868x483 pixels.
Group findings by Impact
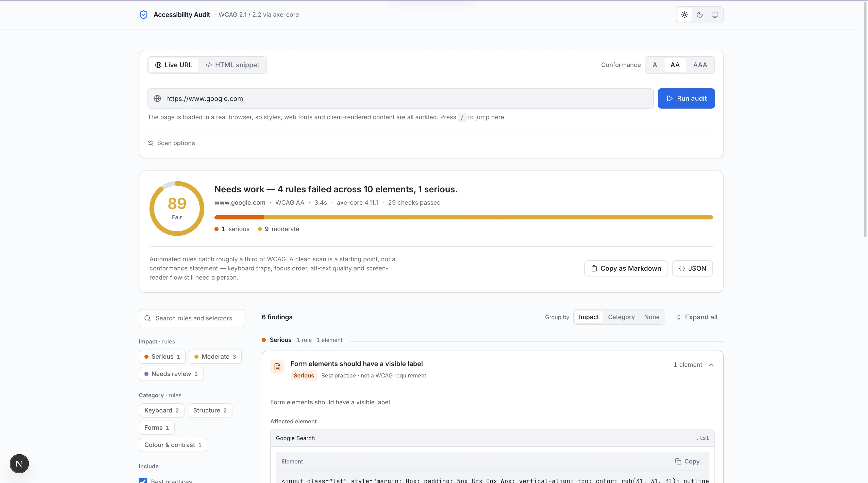[589, 317]
